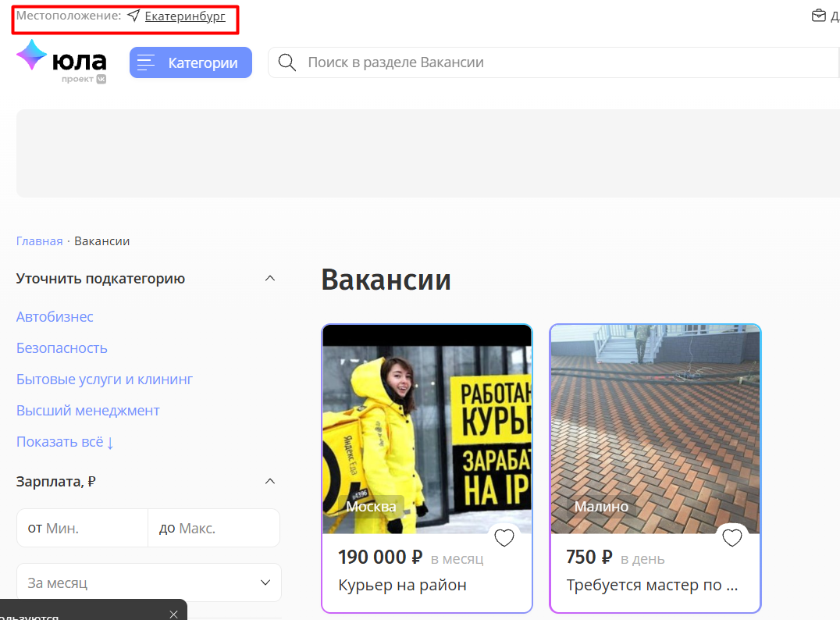The width and height of the screenshot is (840, 620).
Task: Expand subcategories via Показать всё
Action: tap(65, 442)
